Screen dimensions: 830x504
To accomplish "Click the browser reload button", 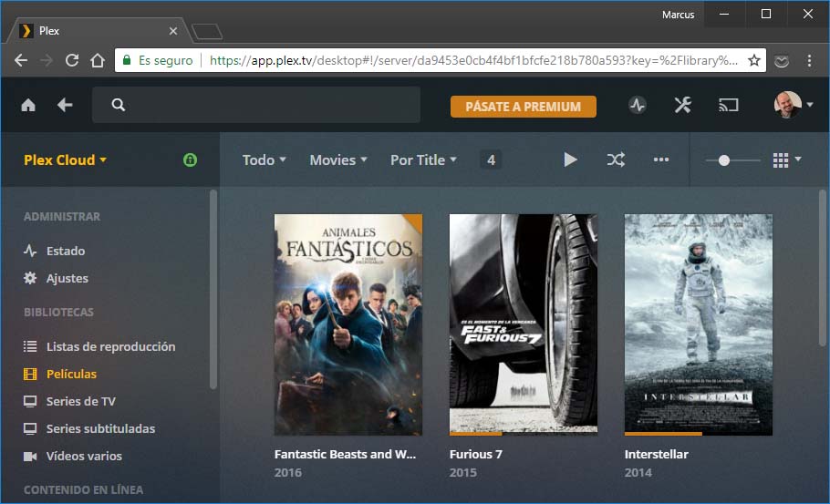I will pyautogui.click(x=72, y=60).
